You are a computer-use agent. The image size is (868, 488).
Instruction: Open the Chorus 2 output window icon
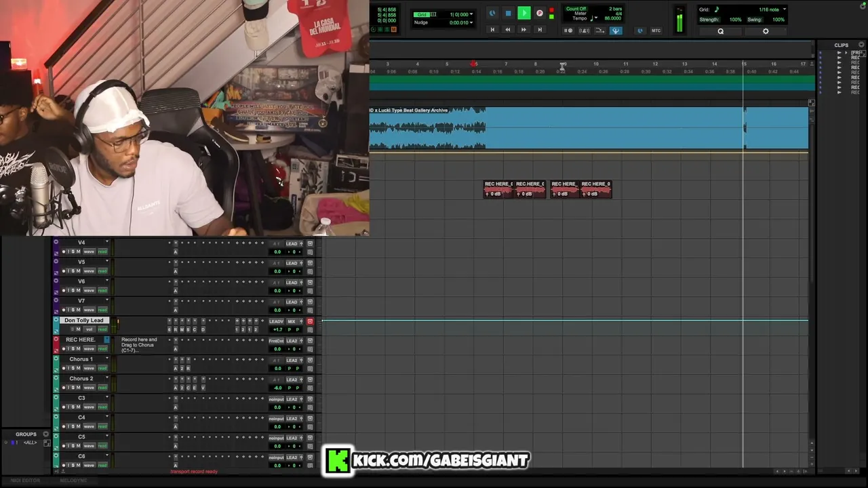click(x=310, y=380)
